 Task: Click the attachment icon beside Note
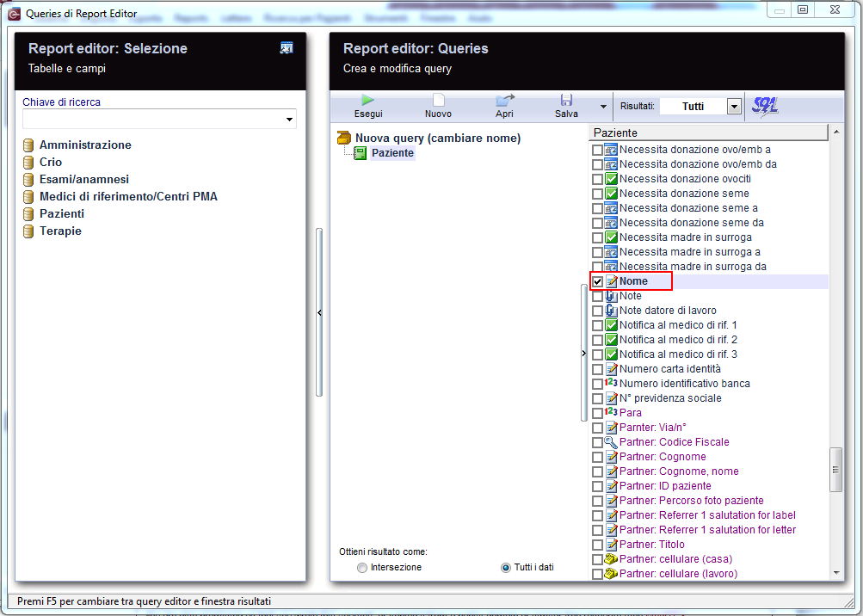(611, 296)
